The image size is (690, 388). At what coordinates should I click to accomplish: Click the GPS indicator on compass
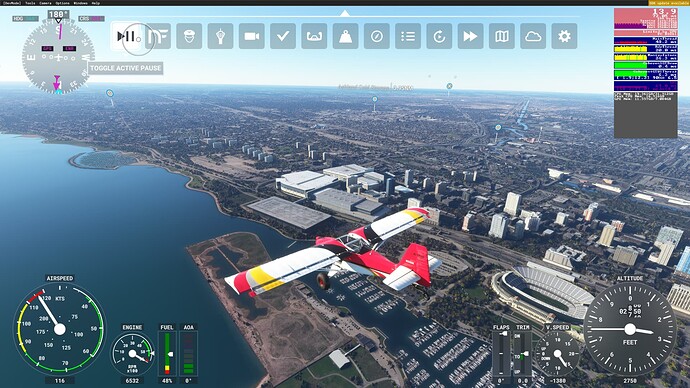48,48
